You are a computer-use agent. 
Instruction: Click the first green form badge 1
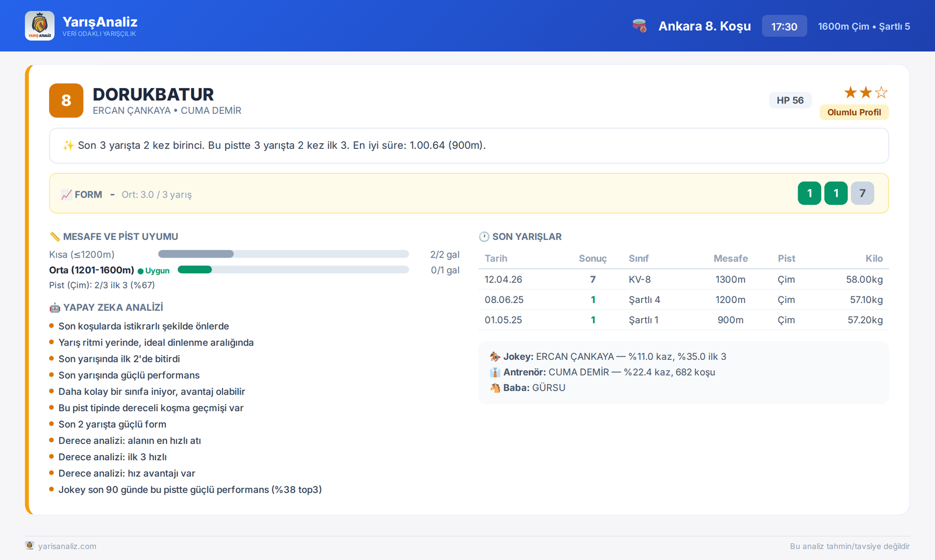click(809, 193)
